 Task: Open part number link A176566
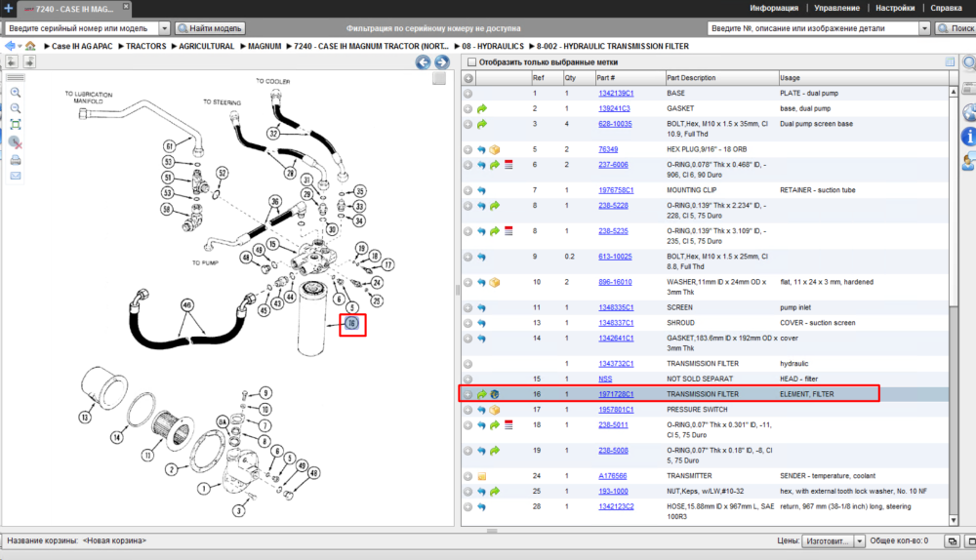tap(613, 477)
